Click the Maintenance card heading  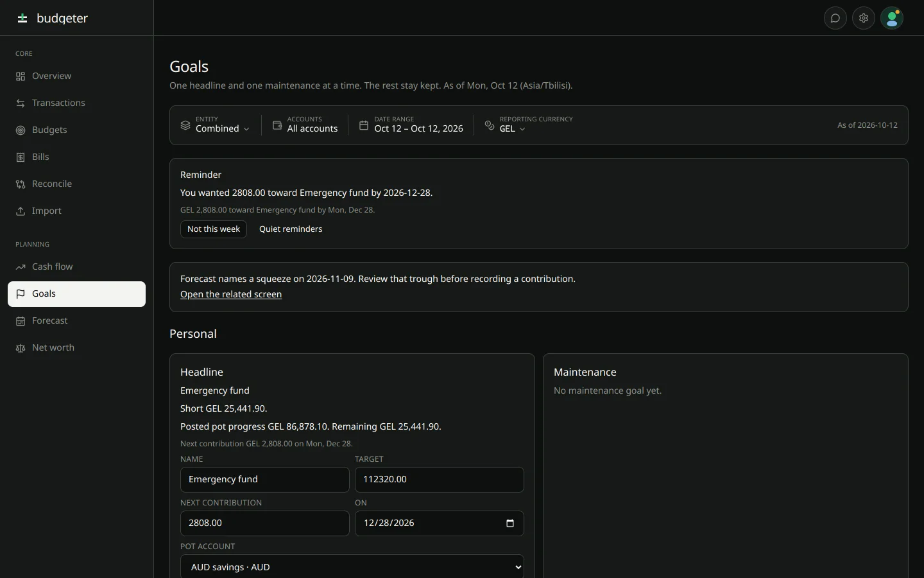[x=585, y=372]
